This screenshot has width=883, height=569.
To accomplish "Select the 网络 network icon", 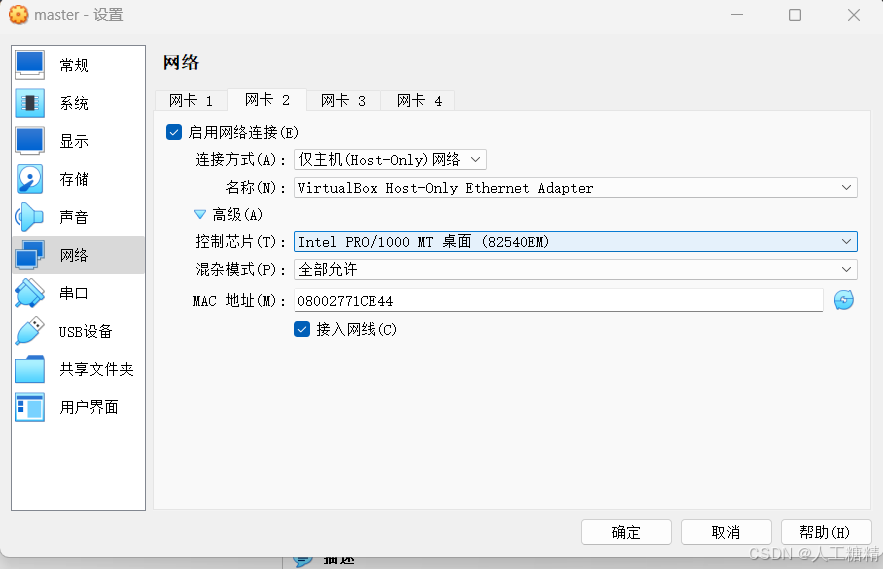I will click(x=30, y=255).
